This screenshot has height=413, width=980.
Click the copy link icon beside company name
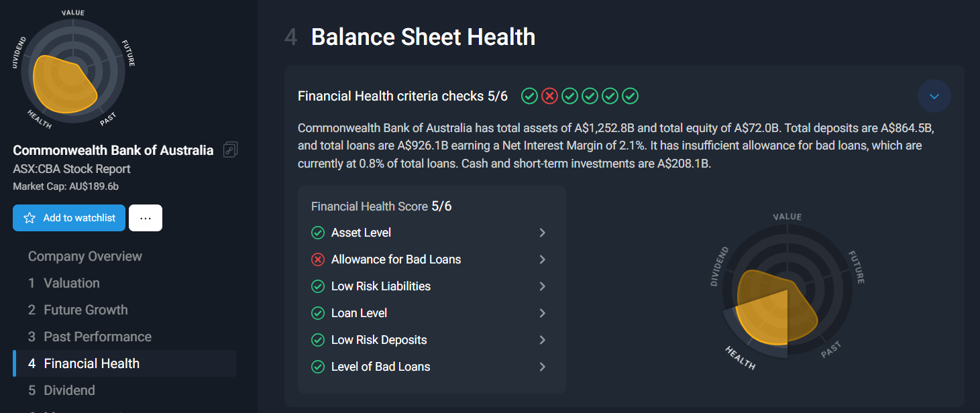[231, 150]
